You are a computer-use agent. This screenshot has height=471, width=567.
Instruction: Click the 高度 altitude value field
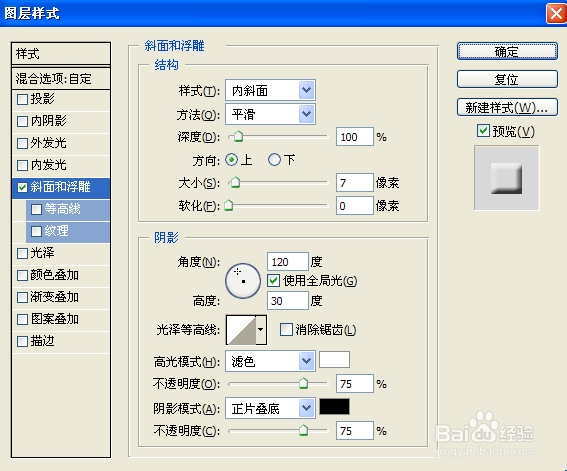(x=288, y=301)
